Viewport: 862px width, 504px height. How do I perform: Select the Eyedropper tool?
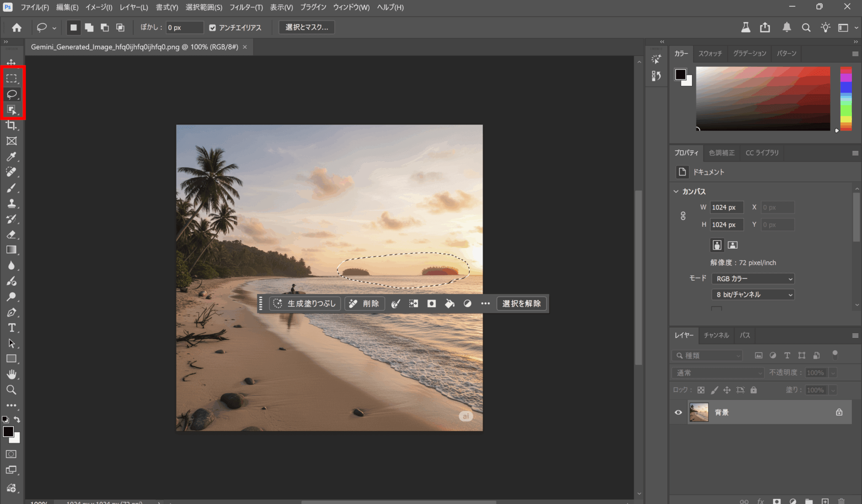coord(11,157)
